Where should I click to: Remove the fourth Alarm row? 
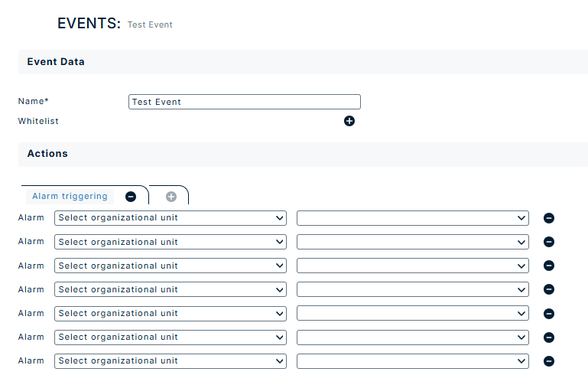coord(549,289)
